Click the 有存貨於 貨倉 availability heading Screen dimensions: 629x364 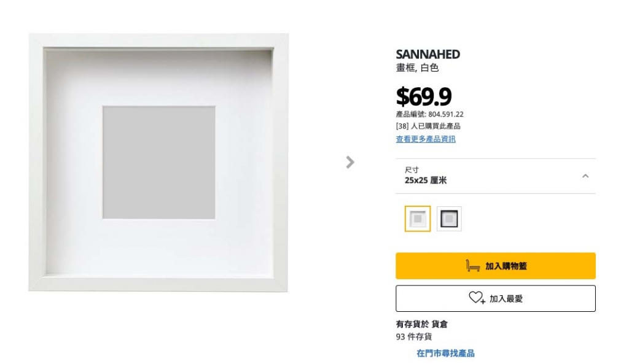[421, 324]
